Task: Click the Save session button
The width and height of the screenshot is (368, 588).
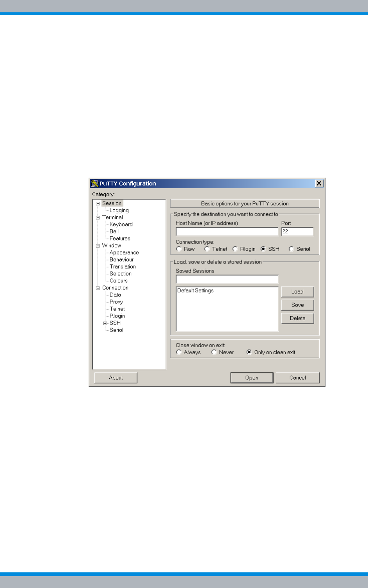Action: (297, 305)
